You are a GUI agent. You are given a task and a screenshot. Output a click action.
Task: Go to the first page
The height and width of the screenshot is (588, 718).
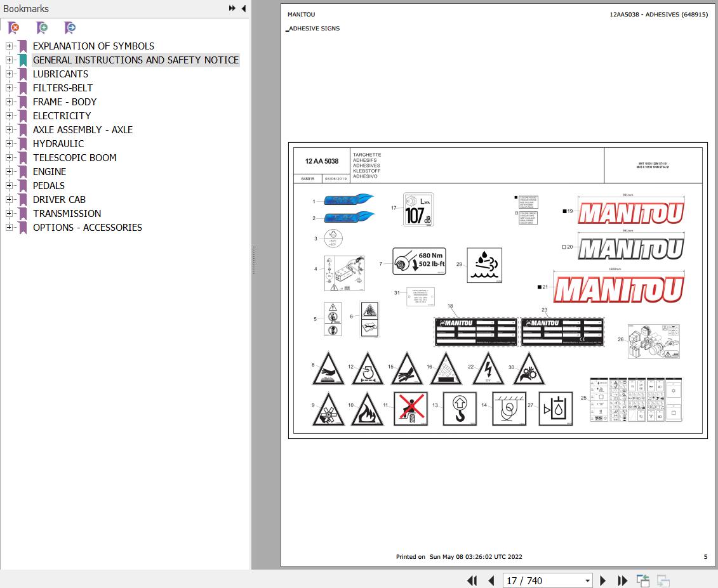pyautogui.click(x=472, y=580)
